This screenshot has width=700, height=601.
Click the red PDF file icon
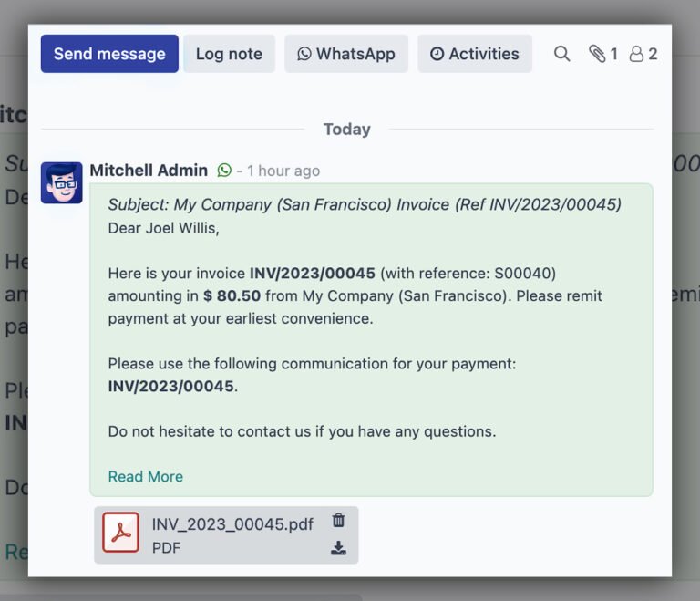point(120,534)
